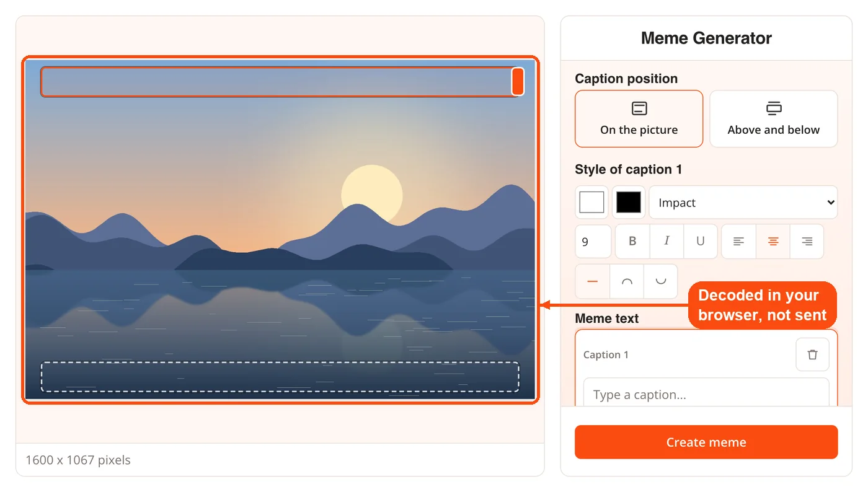The image size is (868, 492).
Task: Align caption text to the left
Action: pos(739,242)
